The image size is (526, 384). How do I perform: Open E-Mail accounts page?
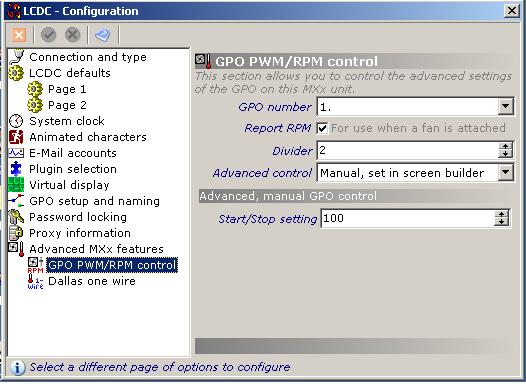pos(73,153)
